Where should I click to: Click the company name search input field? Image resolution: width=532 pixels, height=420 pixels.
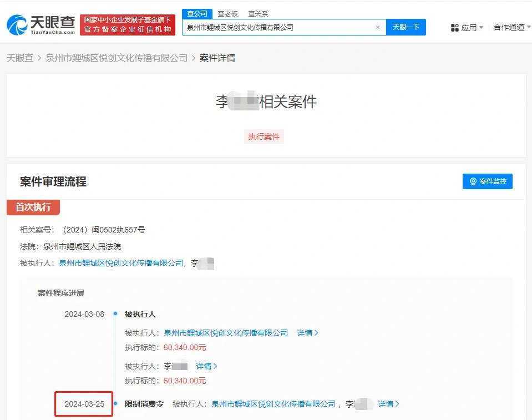click(x=277, y=27)
